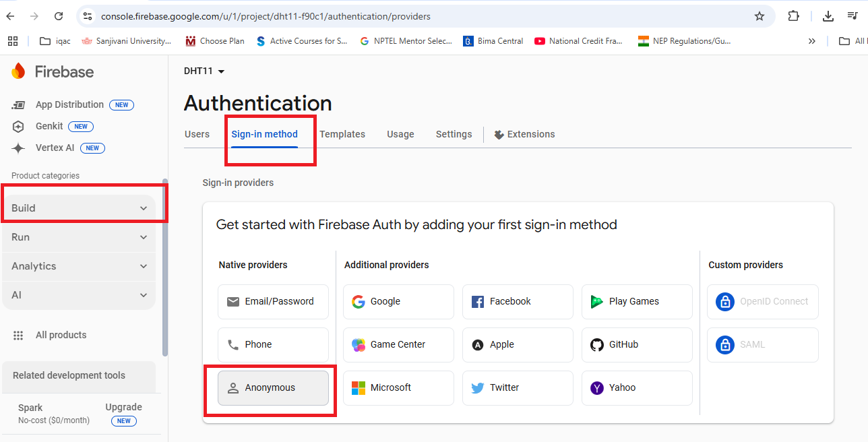
Task: Open the apps grid in bookmarks bar
Action: tap(13, 41)
